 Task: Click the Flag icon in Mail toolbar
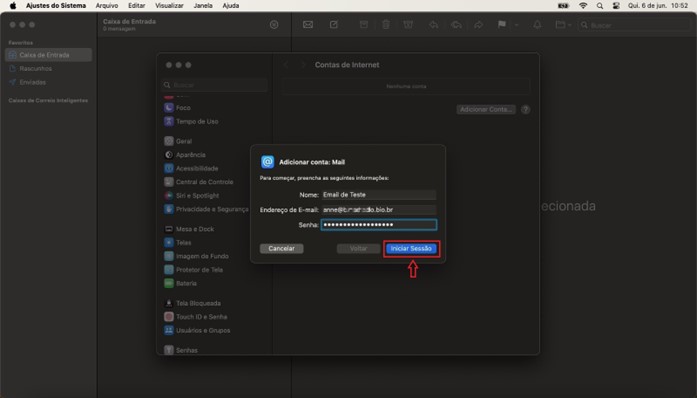[501, 25]
